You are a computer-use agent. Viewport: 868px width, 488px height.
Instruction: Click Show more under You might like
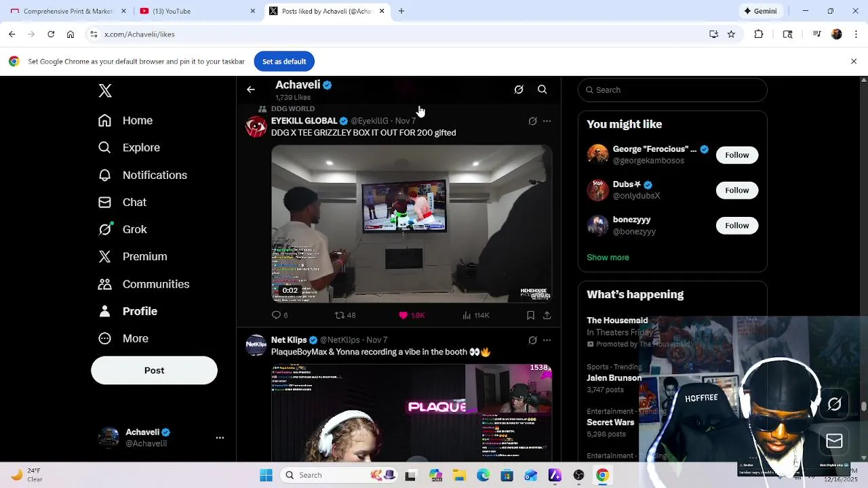tap(608, 258)
